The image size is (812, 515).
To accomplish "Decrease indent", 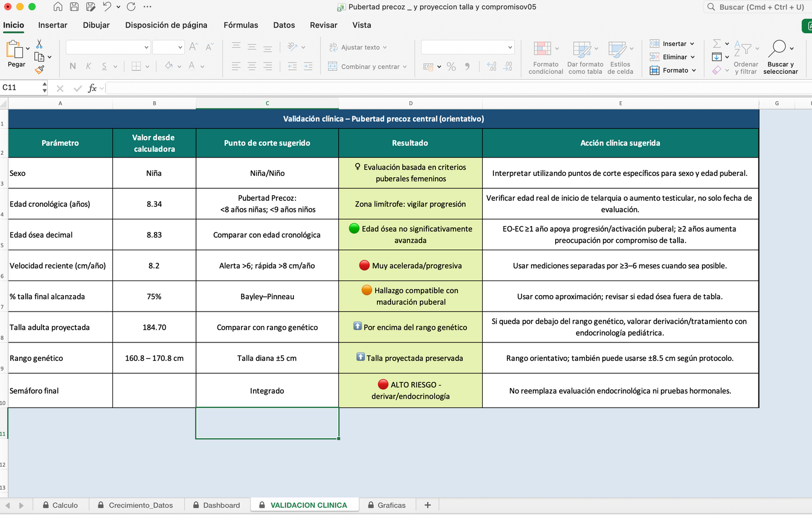I will coord(293,66).
